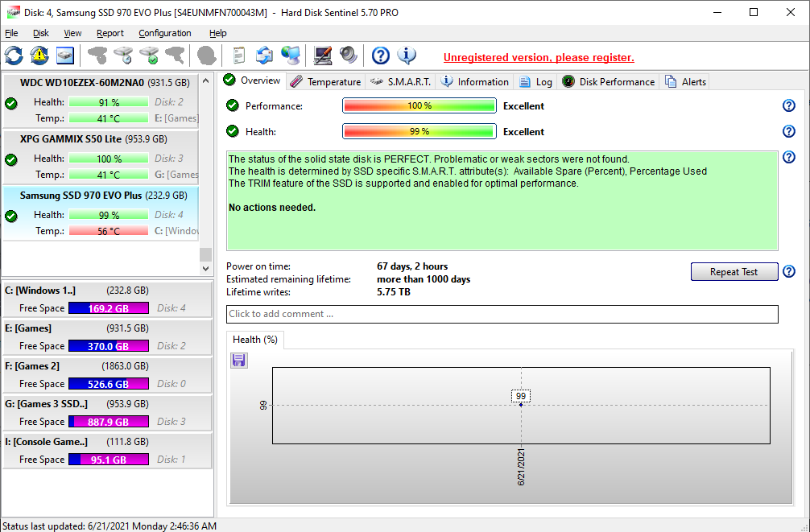810x532 pixels.
Task: Open the View menu
Action: 72,33
